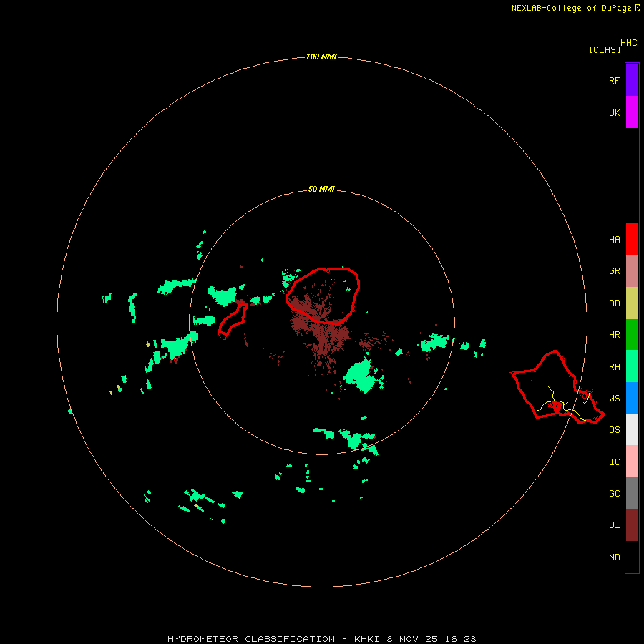The image size is (644, 644).
Task: Click the red-outlined island east on 100 NMI ring
Action: [557, 388]
